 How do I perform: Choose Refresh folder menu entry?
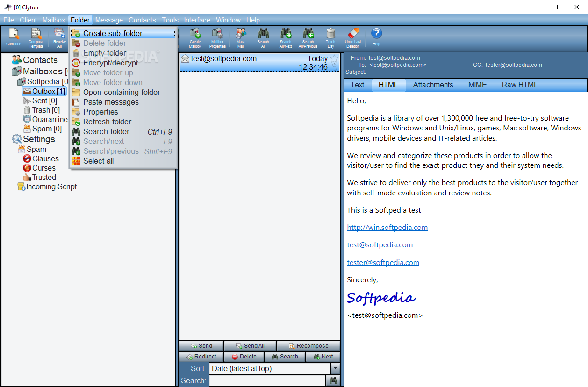coord(123,122)
